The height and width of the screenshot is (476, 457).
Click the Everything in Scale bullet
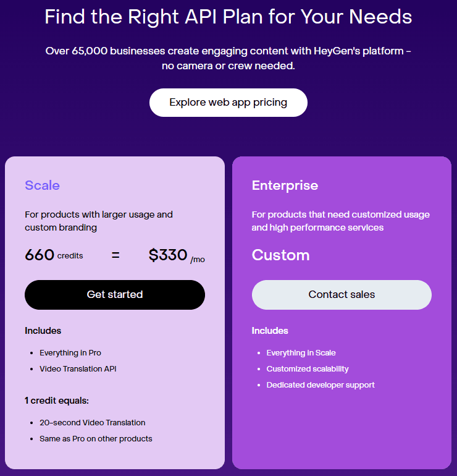click(x=301, y=353)
